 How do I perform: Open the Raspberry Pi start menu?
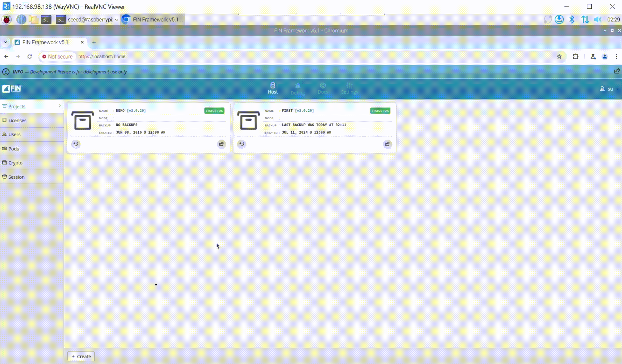click(x=6, y=20)
